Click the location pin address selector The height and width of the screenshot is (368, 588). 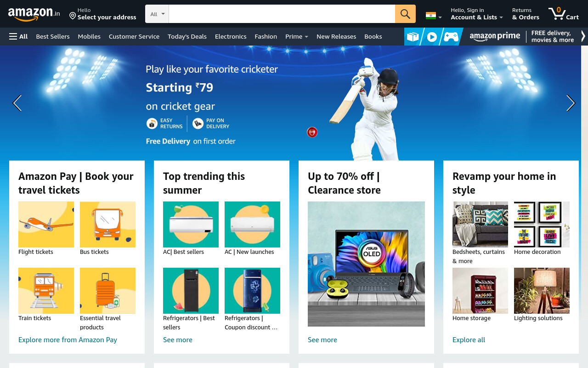click(x=103, y=14)
